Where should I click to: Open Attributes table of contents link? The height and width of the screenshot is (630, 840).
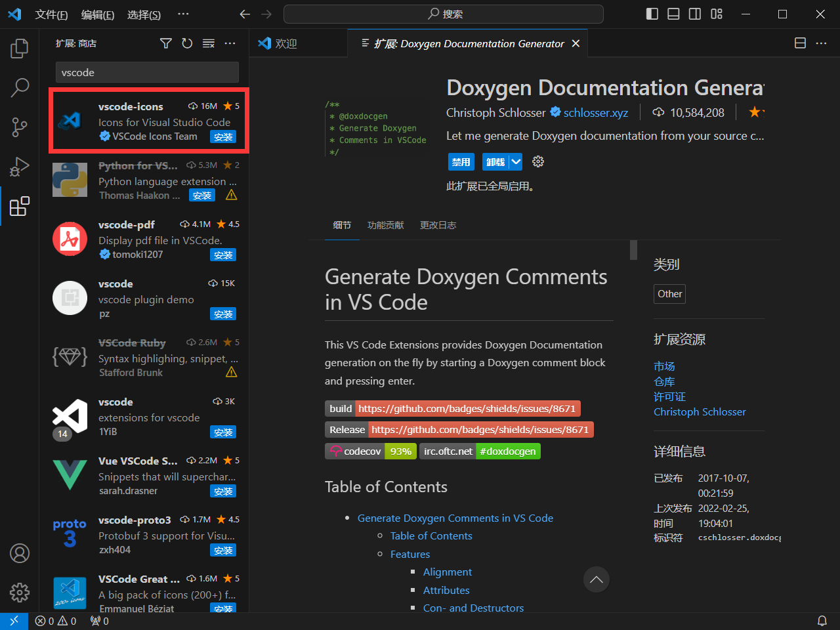(x=446, y=590)
